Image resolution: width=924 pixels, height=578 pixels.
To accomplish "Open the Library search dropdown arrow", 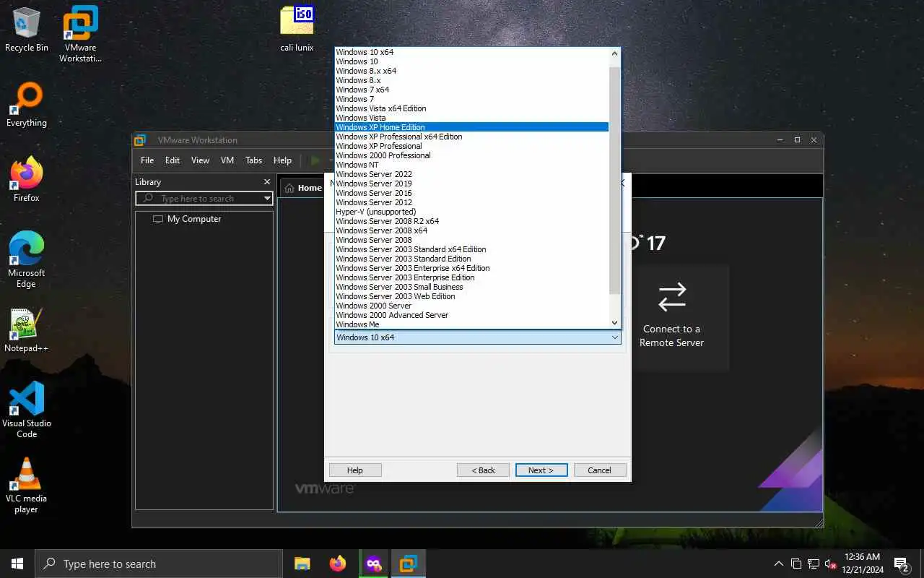I will tap(267, 199).
